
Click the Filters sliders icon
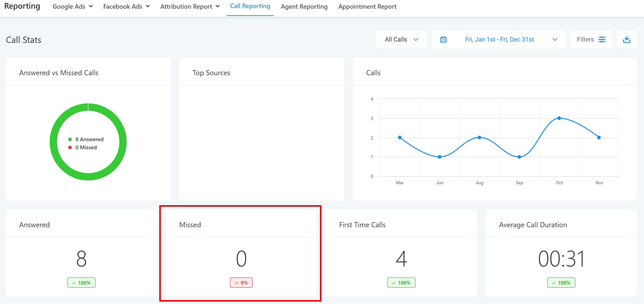point(602,39)
